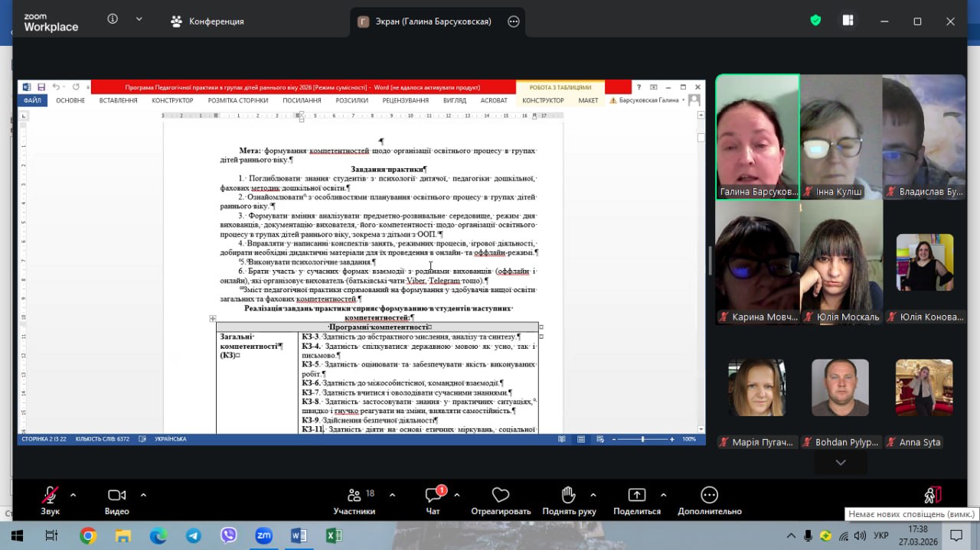Click the React heart icon
Image resolution: width=980 pixels, height=550 pixels.
(501, 496)
